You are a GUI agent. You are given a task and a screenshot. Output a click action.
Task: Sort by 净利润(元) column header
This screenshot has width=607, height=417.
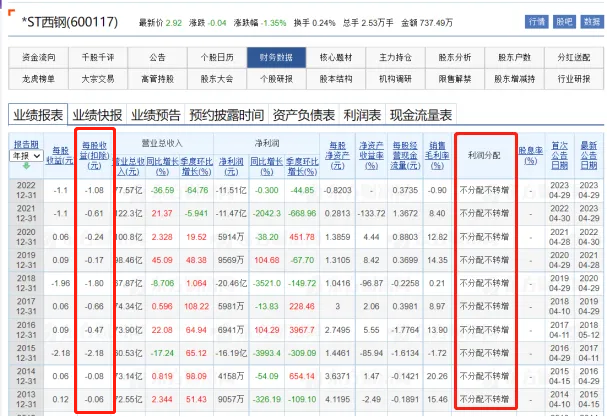[231, 166]
